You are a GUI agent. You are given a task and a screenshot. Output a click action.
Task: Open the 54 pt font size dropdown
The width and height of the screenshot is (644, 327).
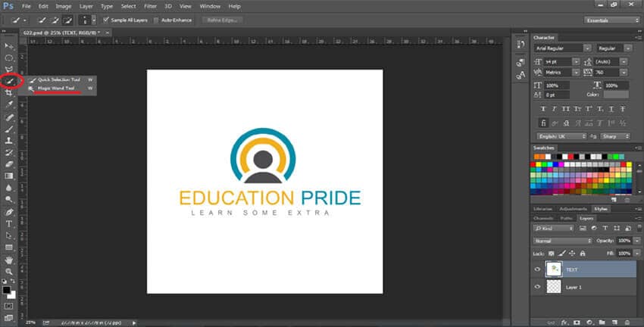(x=576, y=61)
